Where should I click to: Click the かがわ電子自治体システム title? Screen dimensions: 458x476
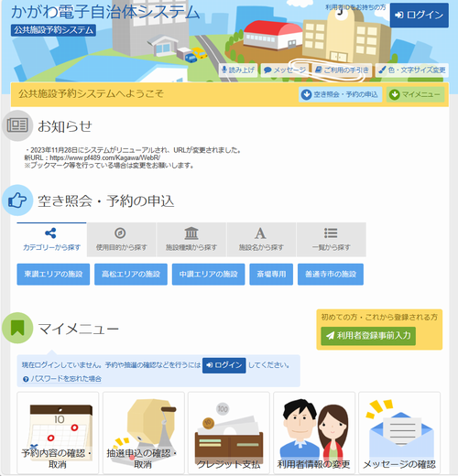pos(105,12)
